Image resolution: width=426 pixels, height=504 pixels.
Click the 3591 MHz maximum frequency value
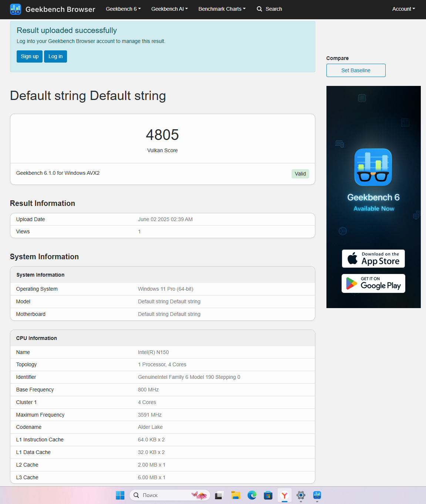click(150, 415)
